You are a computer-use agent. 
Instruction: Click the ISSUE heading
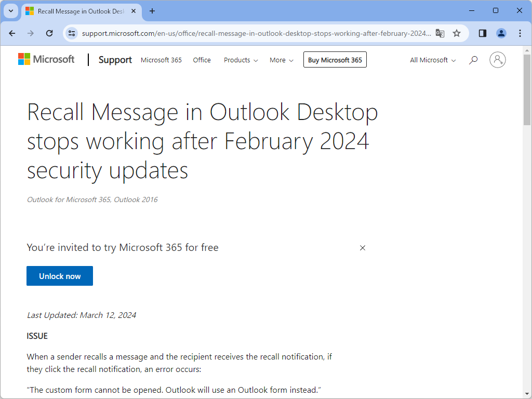click(37, 336)
